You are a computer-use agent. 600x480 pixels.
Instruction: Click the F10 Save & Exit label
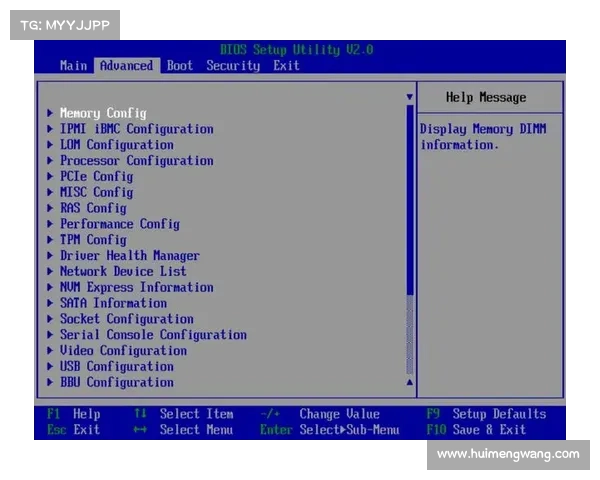click(476, 430)
